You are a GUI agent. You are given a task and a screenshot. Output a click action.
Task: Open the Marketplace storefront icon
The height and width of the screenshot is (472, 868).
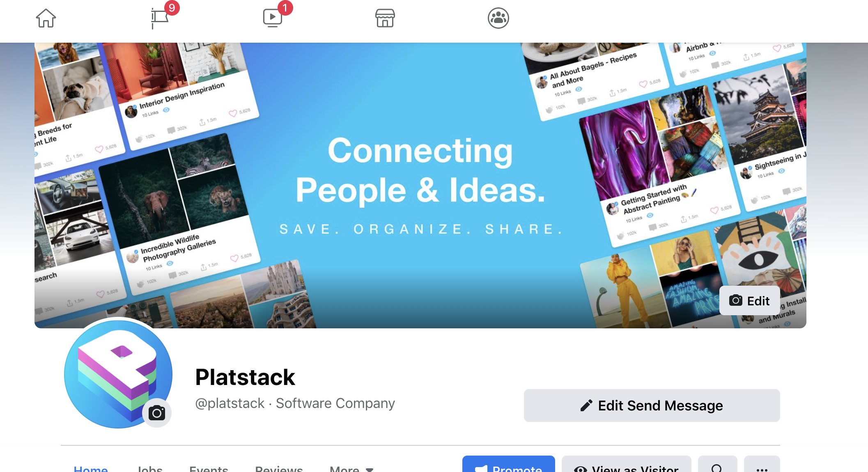(x=385, y=18)
